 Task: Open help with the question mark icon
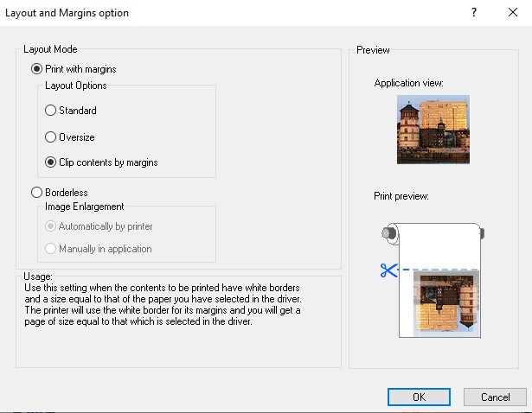pyautogui.click(x=474, y=13)
